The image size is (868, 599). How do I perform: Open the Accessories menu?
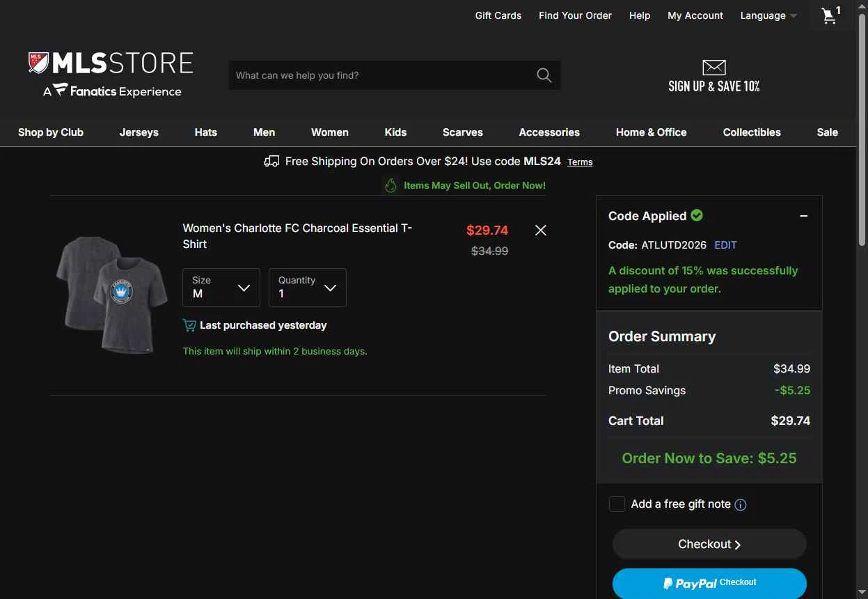tap(549, 132)
